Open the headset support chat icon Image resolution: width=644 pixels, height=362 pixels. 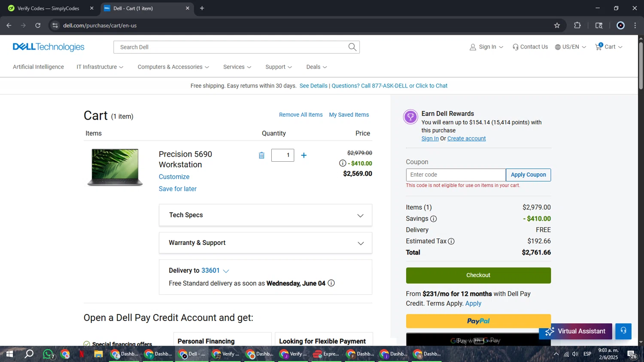pyautogui.click(x=623, y=331)
